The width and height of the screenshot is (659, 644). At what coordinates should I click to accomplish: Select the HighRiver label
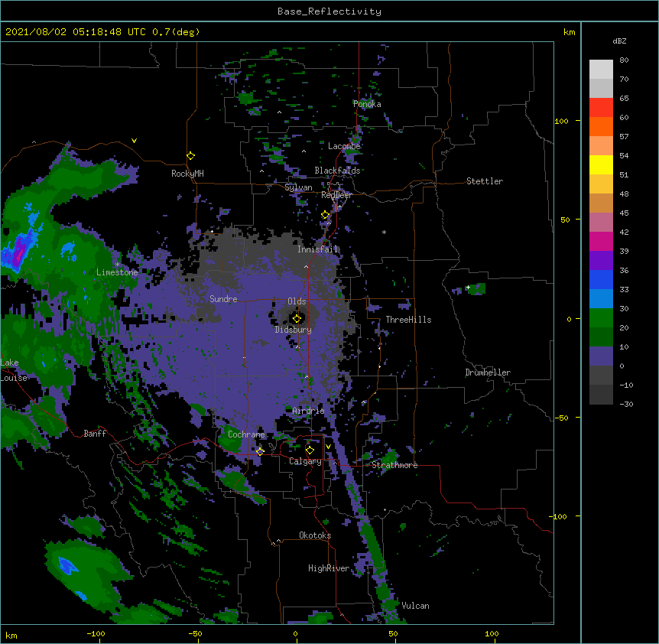tap(329, 568)
